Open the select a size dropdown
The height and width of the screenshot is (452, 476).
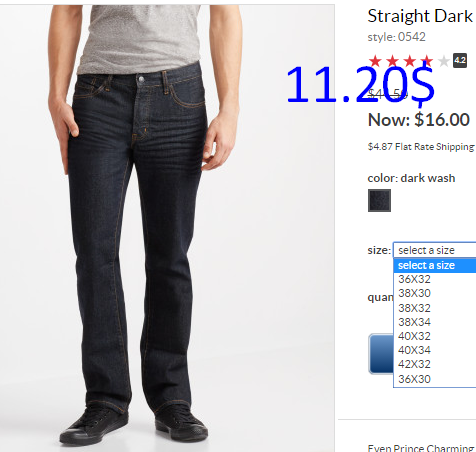435,250
